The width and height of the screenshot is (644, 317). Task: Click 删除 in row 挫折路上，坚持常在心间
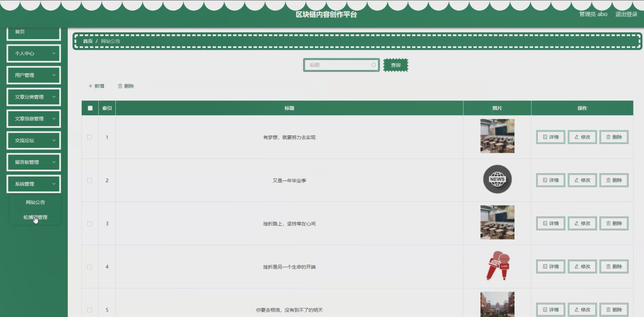(x=614, y=223)
